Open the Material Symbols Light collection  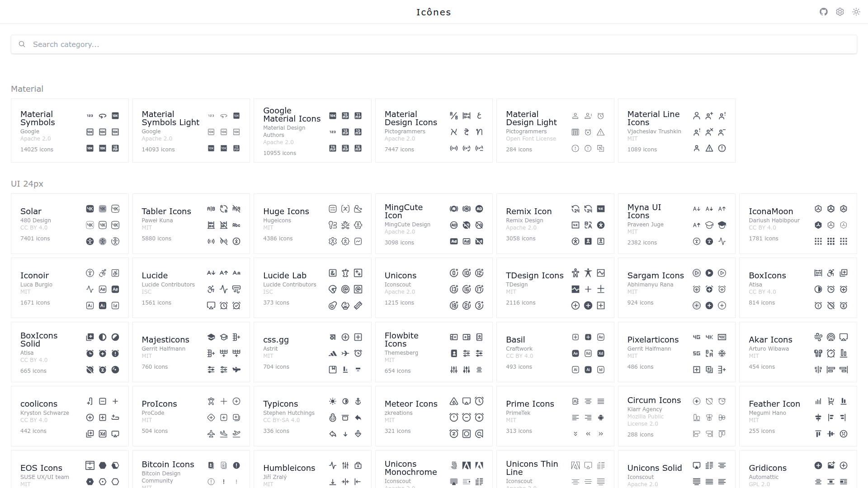tap(191, 131)
